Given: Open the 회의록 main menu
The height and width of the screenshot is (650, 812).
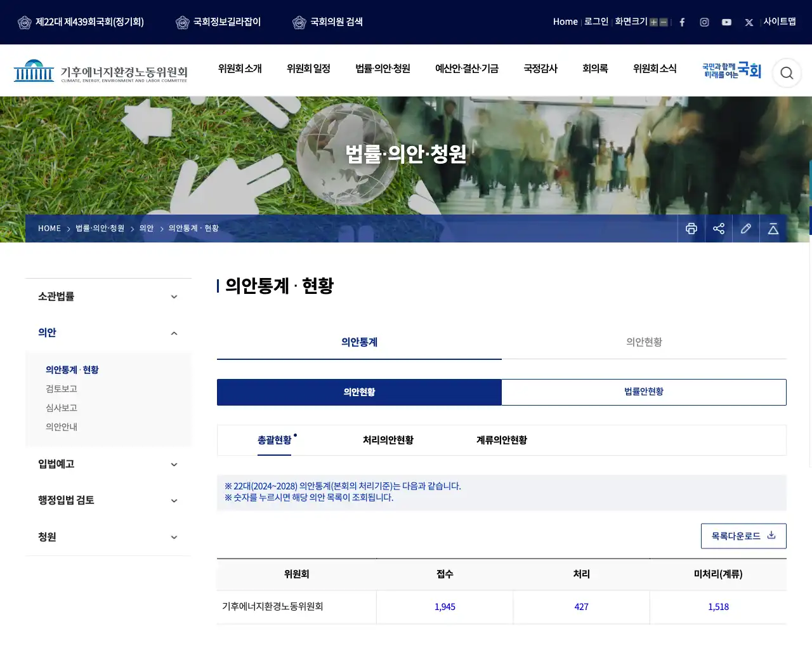Looking at the screenshot, I should 595,69.
